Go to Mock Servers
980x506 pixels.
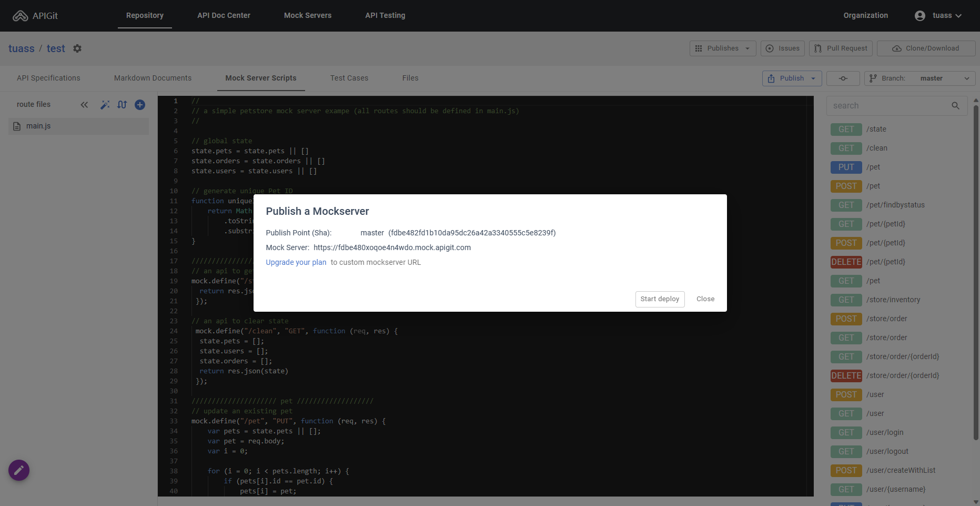pos(308,16)
